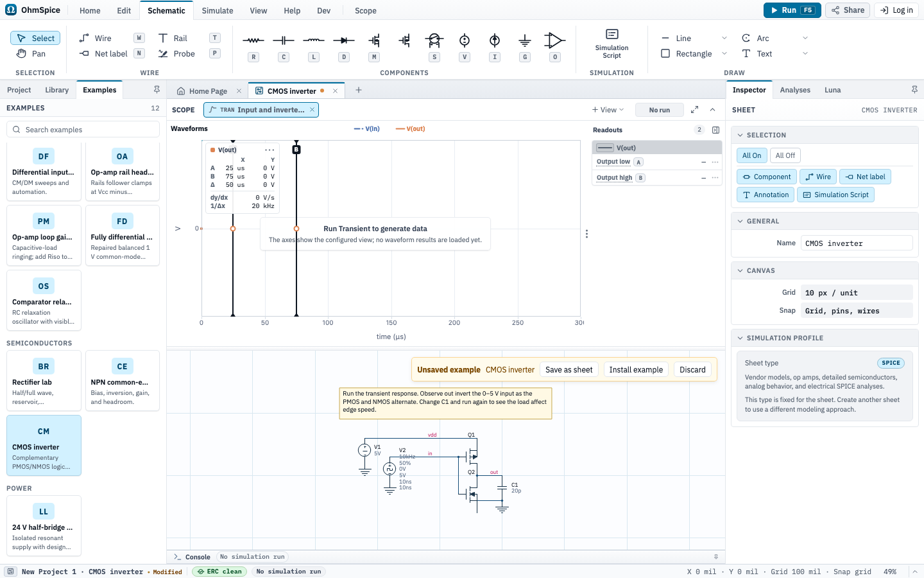Pin the Inspector side panel
The width and height of the screenshot is (924, 578).
914,90
